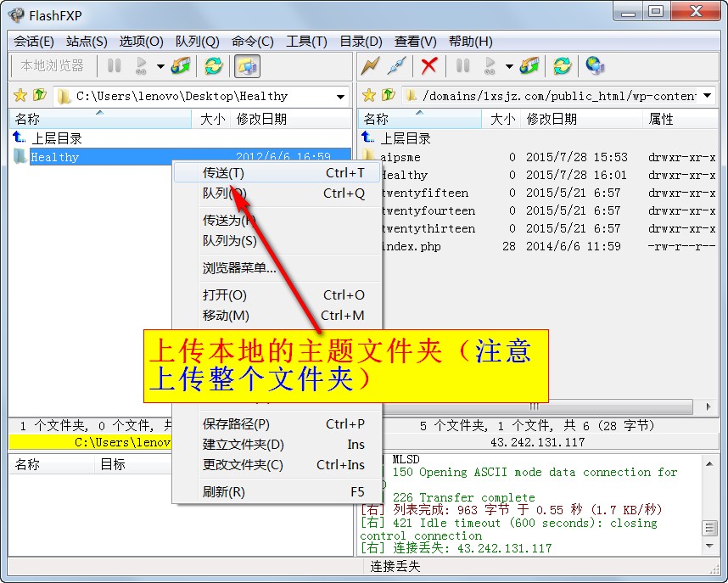Select the local Healthy folder row
The image size is (728, 583).
[x=180, y=156]
